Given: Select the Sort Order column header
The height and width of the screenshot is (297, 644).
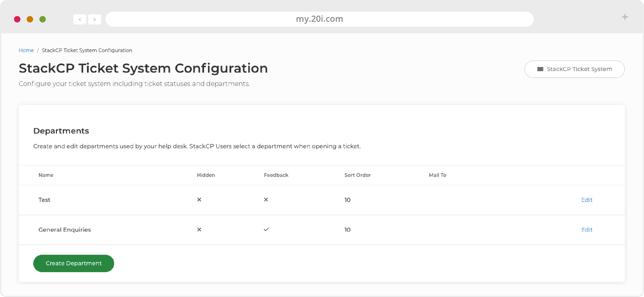Looking at the screenshot, I should click(x=357, y=175).
